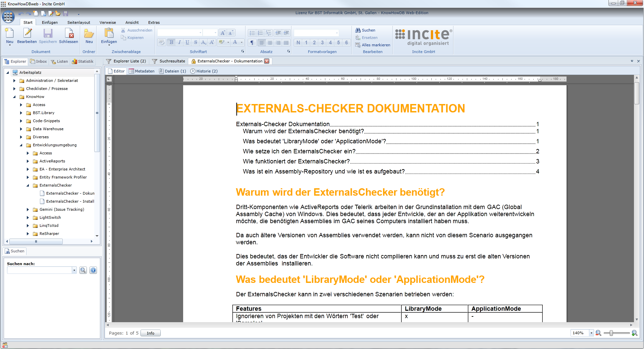
Task: Click the Bearbeiten edit document icon
Action: click(27, 36)
